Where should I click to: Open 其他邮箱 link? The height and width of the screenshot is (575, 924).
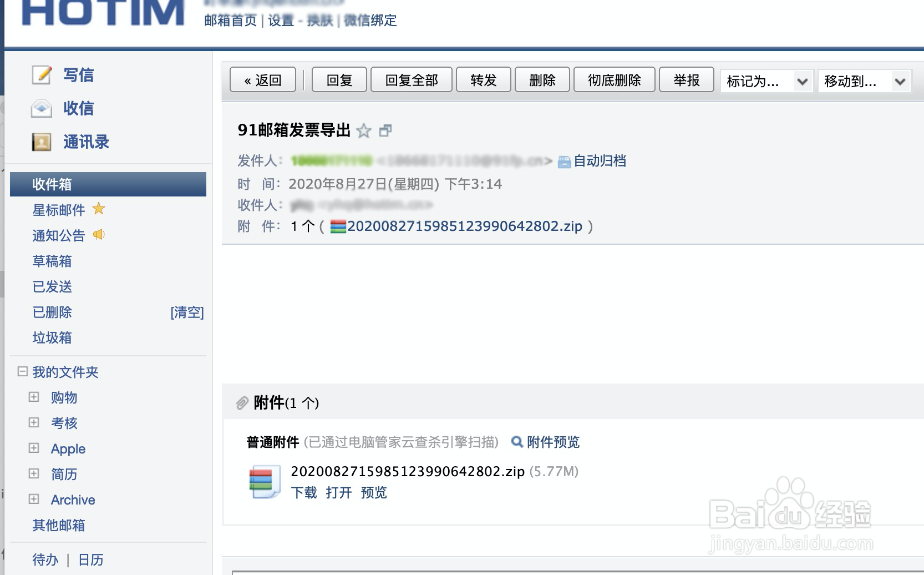click(59, 525)
